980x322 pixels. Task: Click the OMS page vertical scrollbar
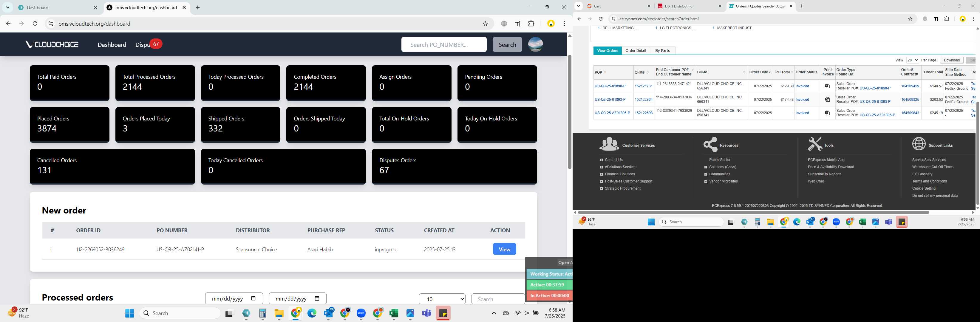[x=570, y=112]
